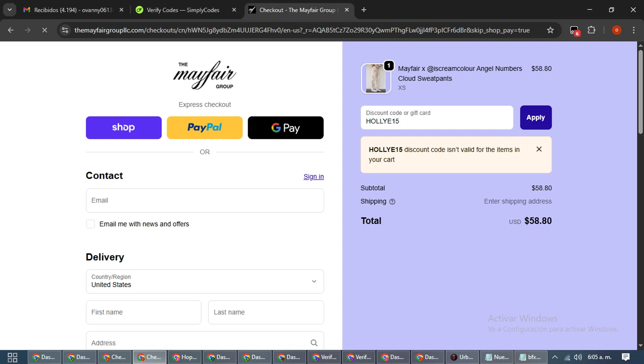Stop loading the page

point(44,30)
